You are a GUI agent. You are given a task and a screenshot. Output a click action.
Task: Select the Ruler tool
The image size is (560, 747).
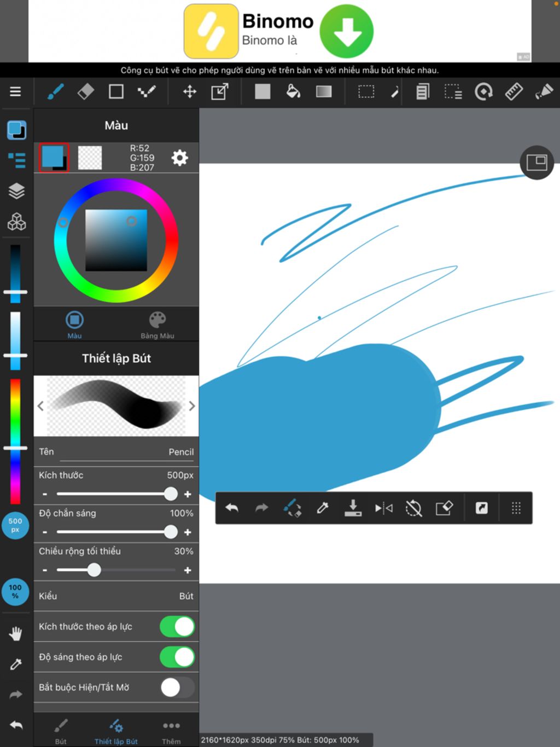tap(514, 91)
